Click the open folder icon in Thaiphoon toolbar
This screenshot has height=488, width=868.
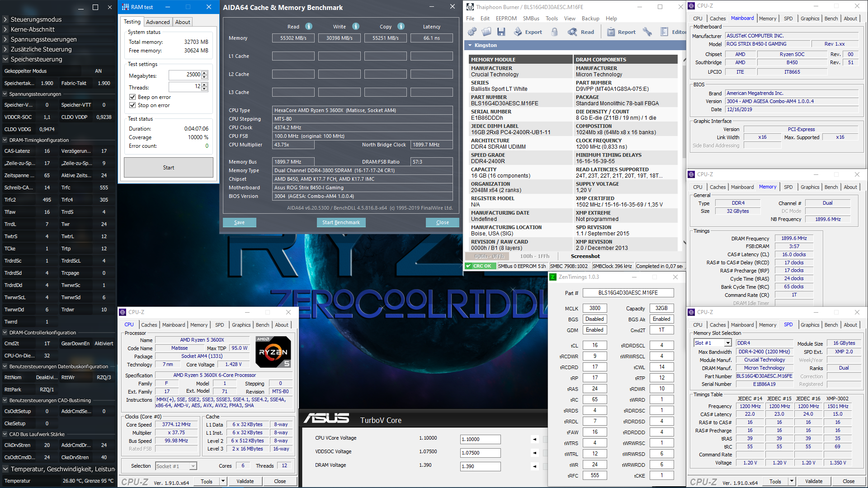point(486,32)
